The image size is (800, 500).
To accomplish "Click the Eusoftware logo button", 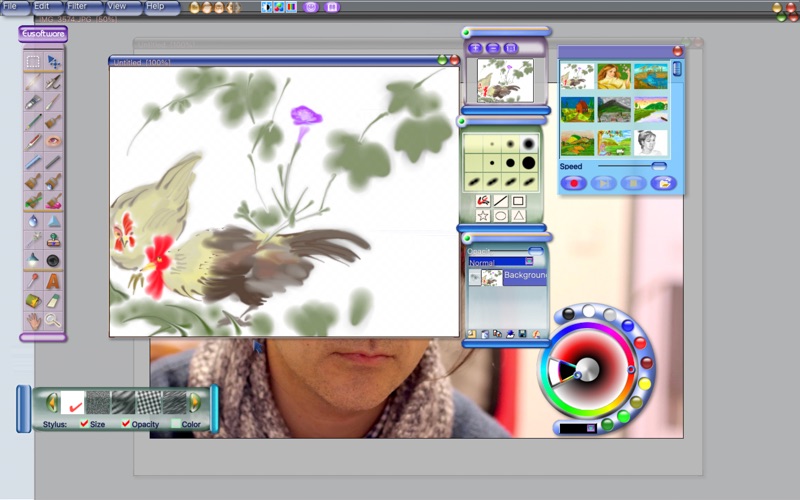I will 43,34.
